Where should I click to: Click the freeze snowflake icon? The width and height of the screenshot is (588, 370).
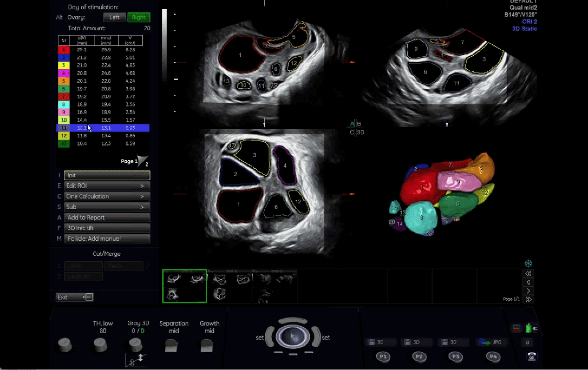tap(528, 263)
